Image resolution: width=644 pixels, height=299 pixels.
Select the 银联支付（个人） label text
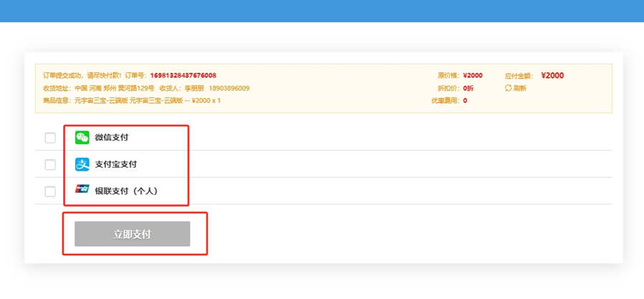(126, 191)
